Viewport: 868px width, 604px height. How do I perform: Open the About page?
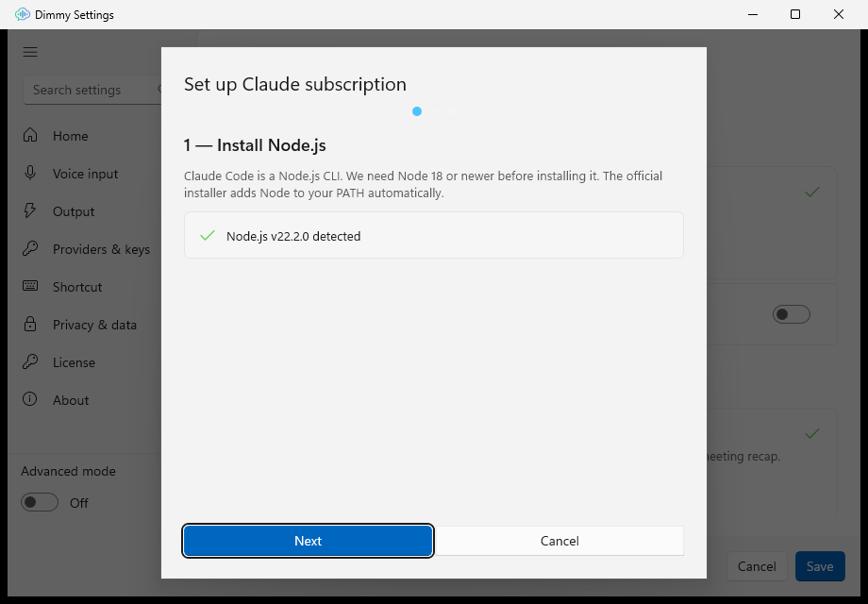71,400
